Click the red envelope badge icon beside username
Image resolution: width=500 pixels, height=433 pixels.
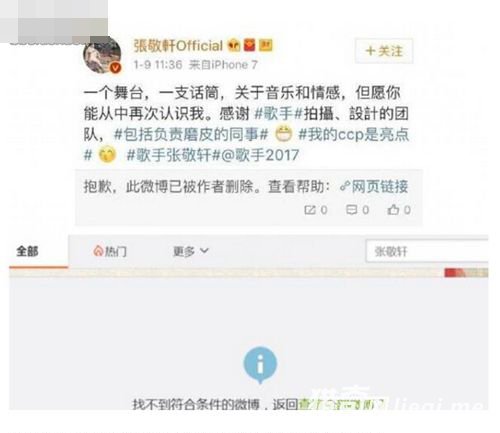[x=250, y=45]
